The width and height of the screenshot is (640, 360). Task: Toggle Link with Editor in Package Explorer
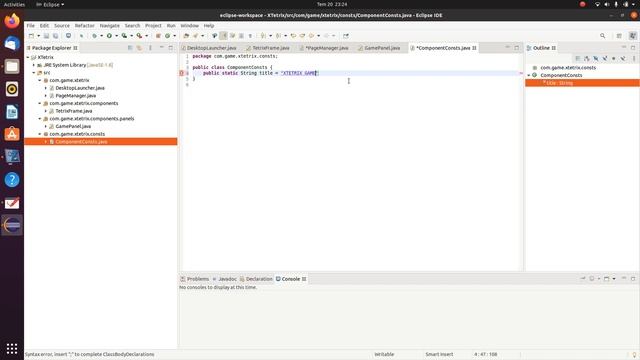139,48
